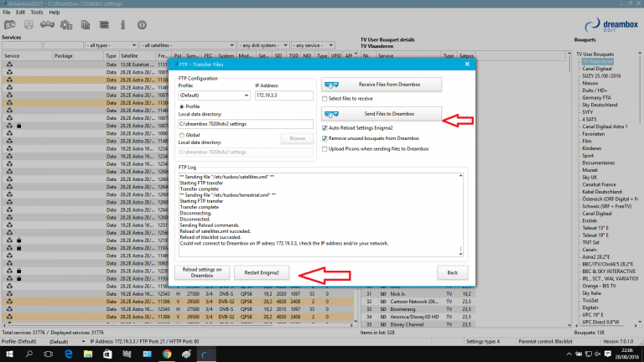Select the Global radio button
The image size is (644, 362).
point(182,135)
